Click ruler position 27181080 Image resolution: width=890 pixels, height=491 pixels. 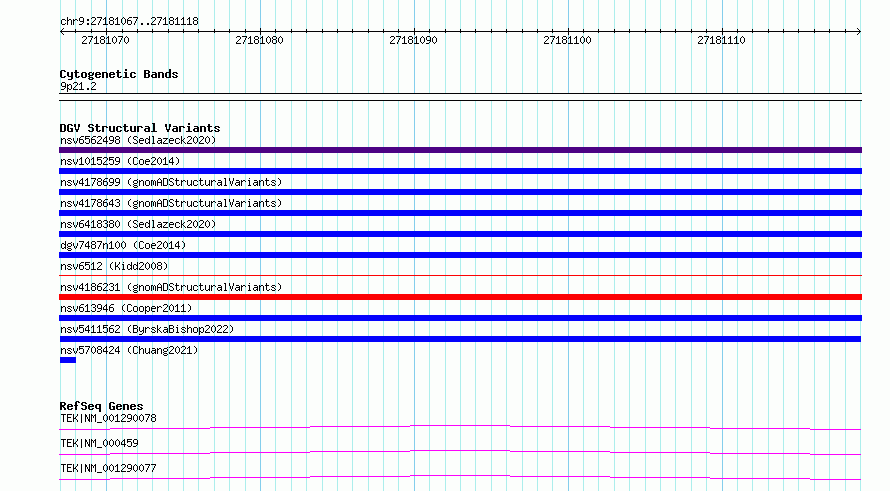[x=259, y=40]
